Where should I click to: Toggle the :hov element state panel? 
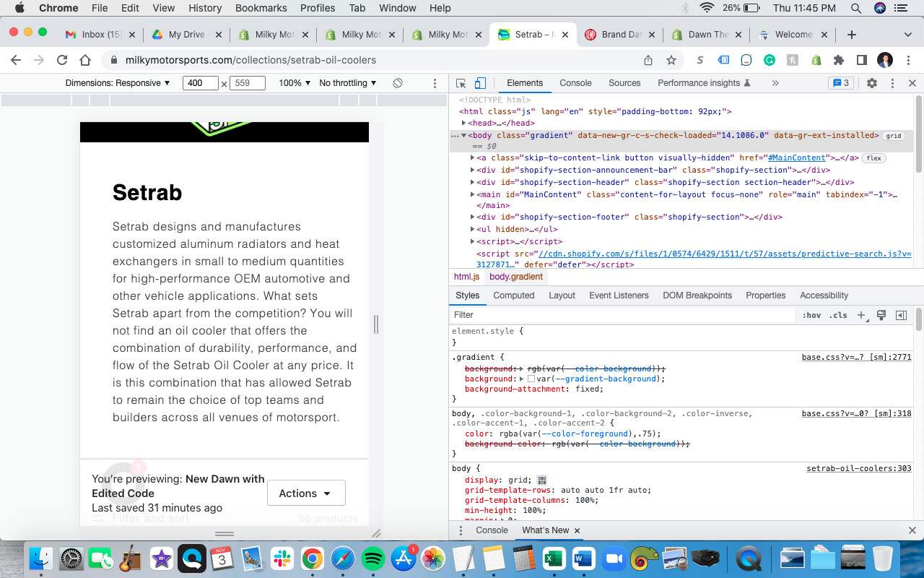(812, 315)
